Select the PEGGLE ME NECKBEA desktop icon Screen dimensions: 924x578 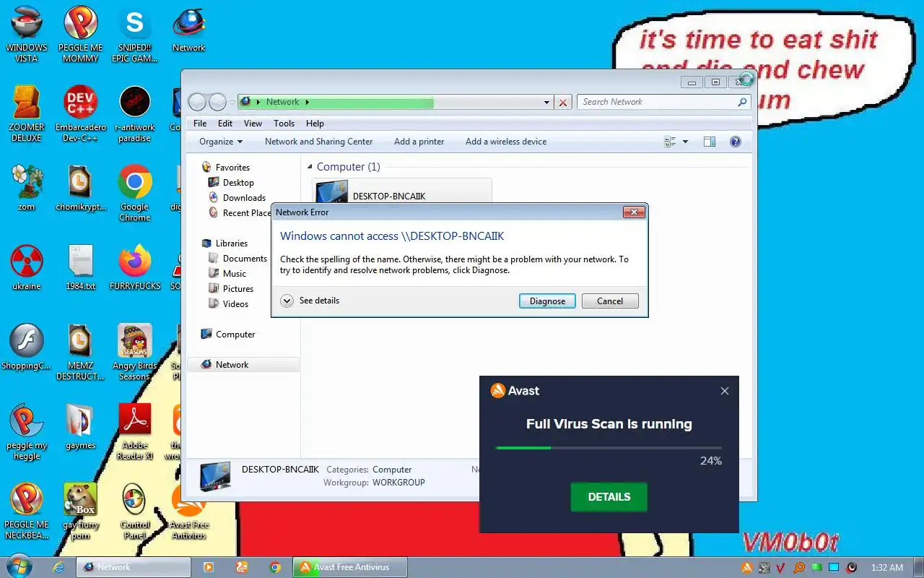[x=27, y=511]
